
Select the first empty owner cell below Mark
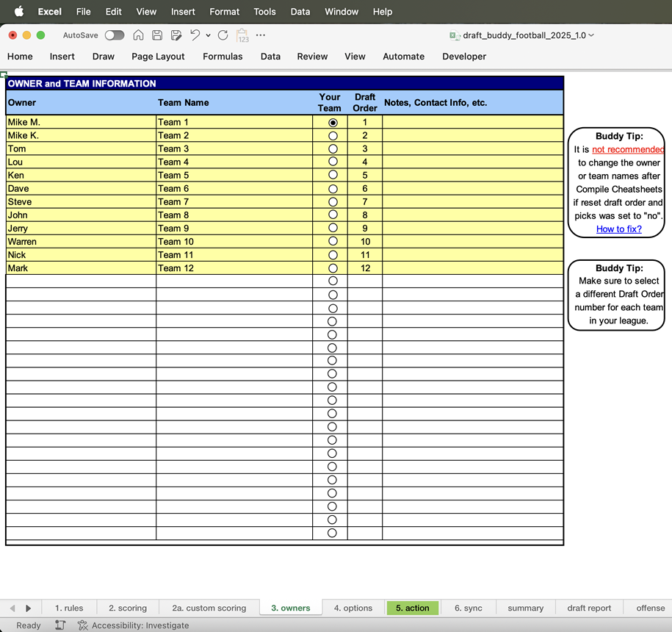tap(81, 281)
